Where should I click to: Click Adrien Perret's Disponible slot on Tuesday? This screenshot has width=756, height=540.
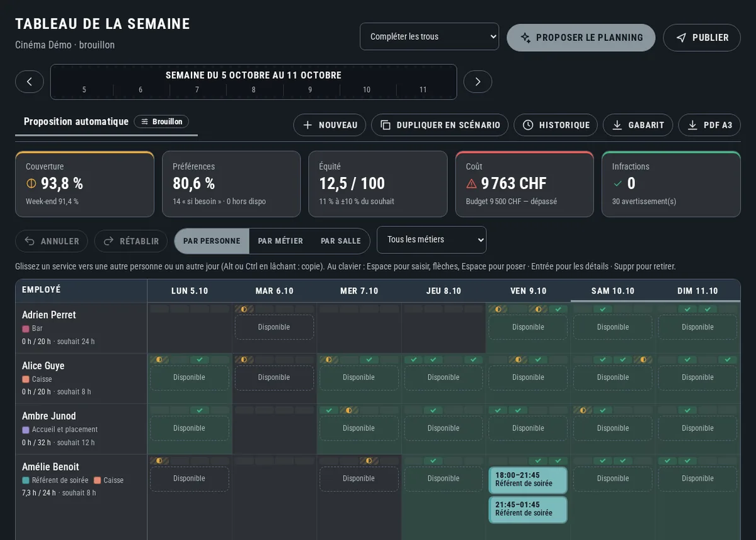274,327
